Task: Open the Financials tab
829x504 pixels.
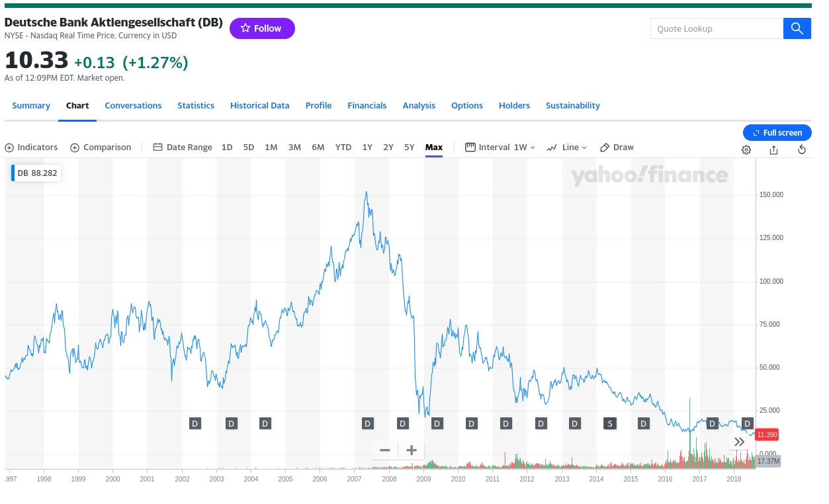Action: click(x=367, y=106)
